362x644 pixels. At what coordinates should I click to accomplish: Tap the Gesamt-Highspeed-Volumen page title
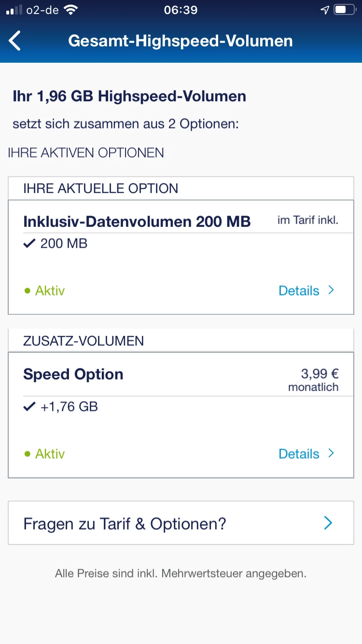pyautogui.click(x=181, y=41)
